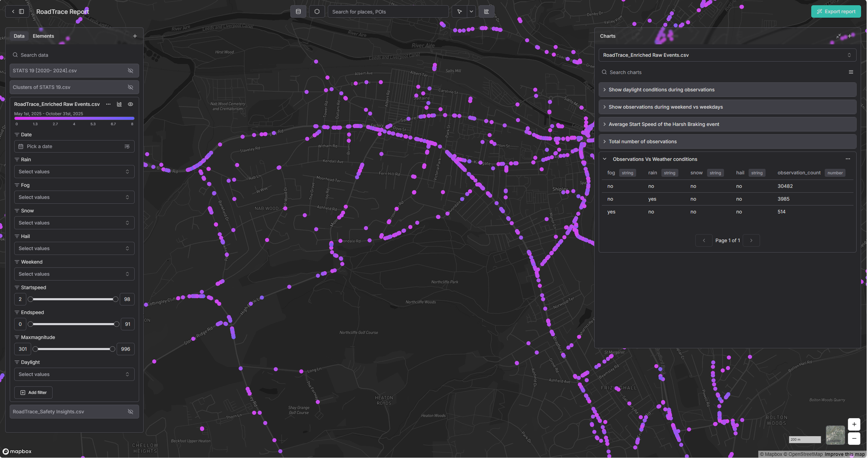Select the polygon draw tool icon
The width and height of the screenshot is (868, 458).
point(317,11)
